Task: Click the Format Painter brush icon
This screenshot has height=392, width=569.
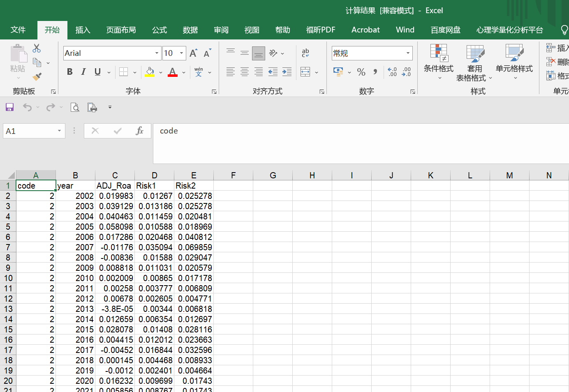Action: 37,76
